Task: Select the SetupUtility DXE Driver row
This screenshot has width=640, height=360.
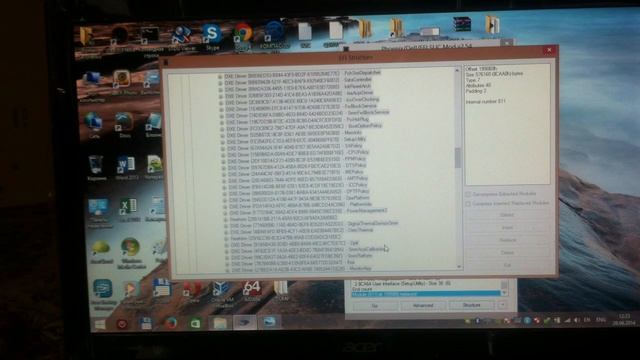Action: click(x=296, y=140)
